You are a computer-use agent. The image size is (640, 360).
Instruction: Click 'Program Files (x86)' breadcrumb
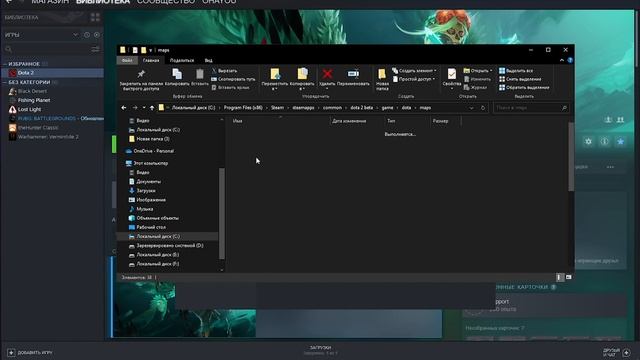coord(243,108)
